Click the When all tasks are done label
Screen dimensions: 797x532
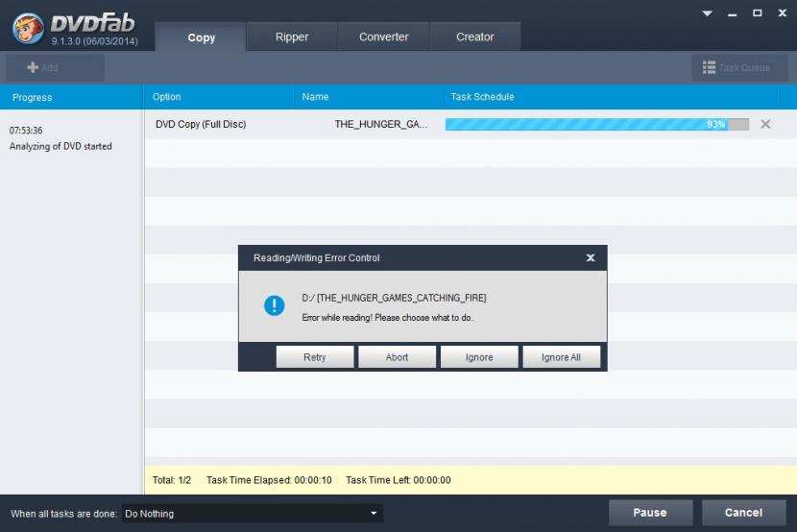click(63, 514)
